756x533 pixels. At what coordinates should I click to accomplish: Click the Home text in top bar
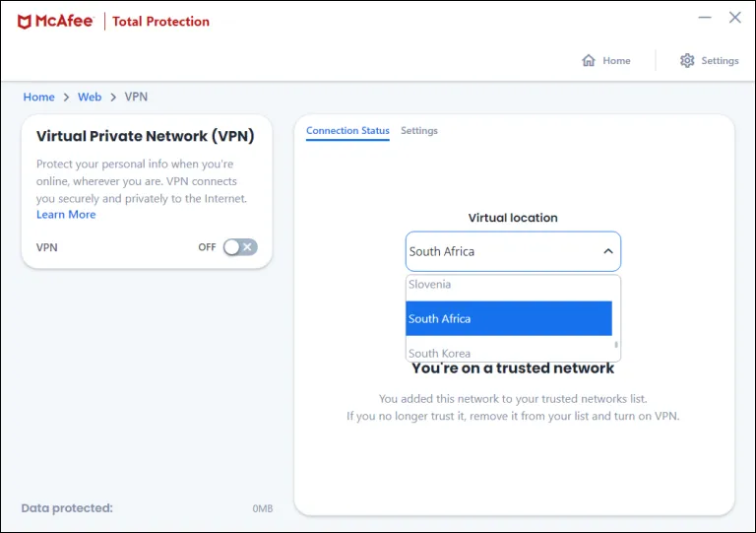point(616,61)
